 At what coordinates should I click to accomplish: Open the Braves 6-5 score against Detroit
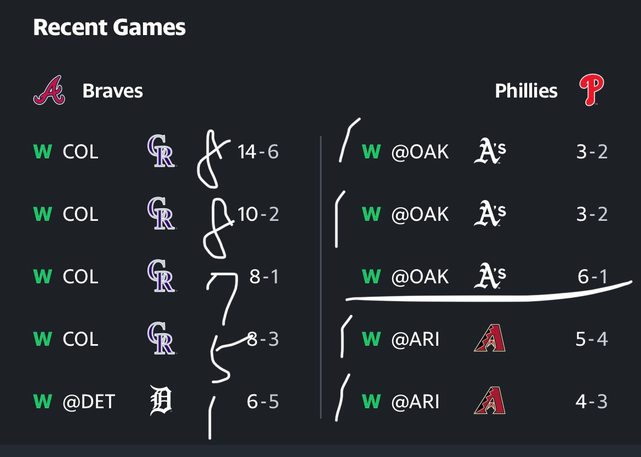(x=262, y=402)
